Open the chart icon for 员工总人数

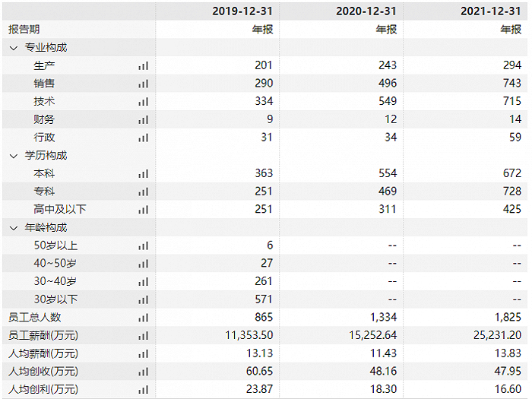pos(143,318)
